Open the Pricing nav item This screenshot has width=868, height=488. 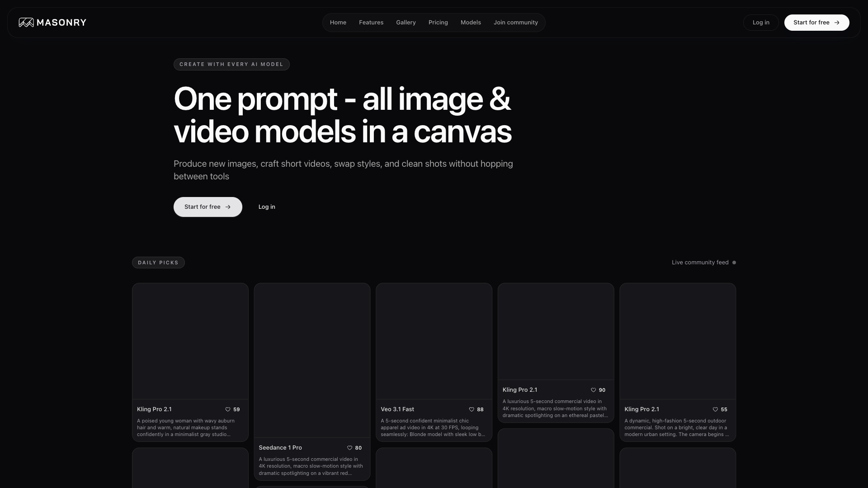click(x=438, y=23)
